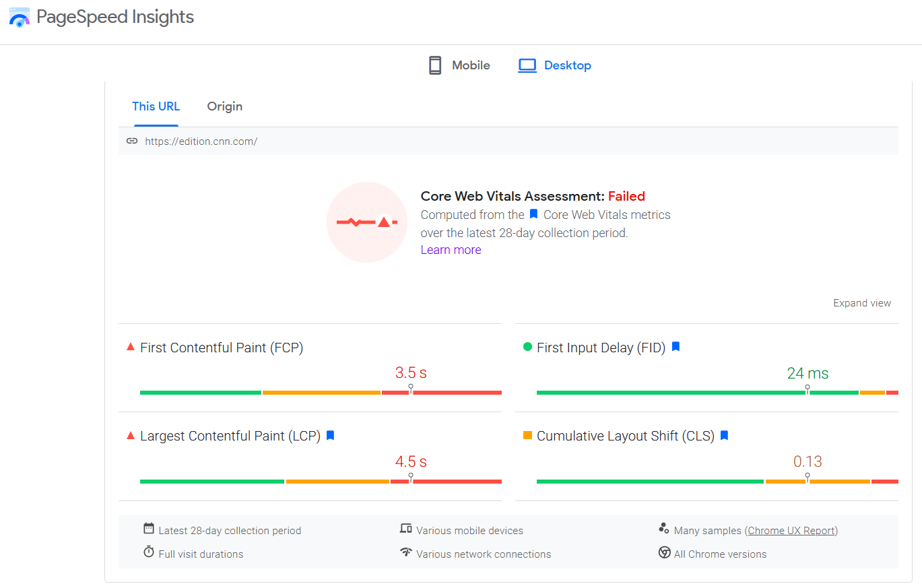Click the First Contentful Paint (FCP) label
Viewport: 922px width, 588px height.
point(222,348)
